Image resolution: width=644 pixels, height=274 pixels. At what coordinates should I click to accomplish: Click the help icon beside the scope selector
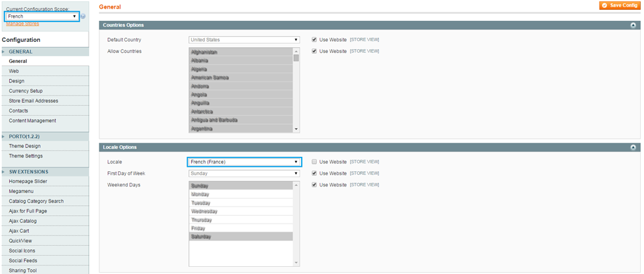click(x=83, y=16)
